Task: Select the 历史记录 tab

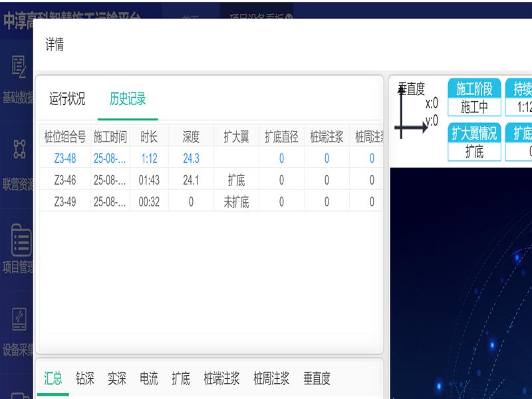Action: point(128,100)
